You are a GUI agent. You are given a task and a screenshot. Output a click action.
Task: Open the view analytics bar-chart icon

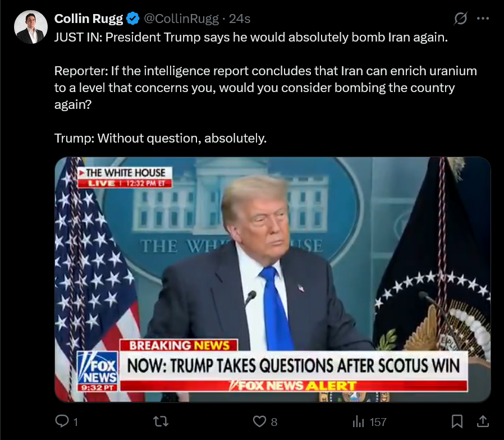[x=358, y=421]
